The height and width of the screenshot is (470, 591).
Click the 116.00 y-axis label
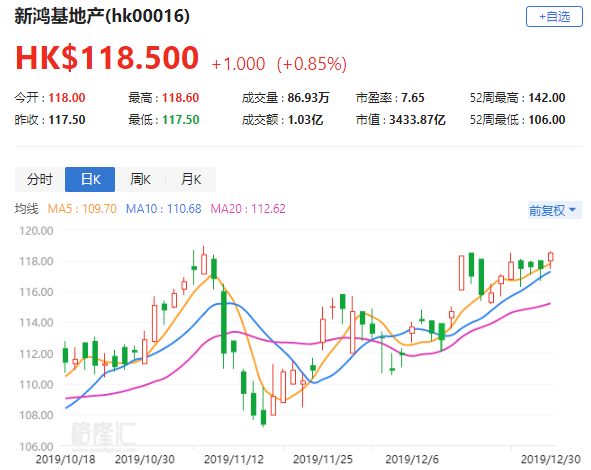36,292
